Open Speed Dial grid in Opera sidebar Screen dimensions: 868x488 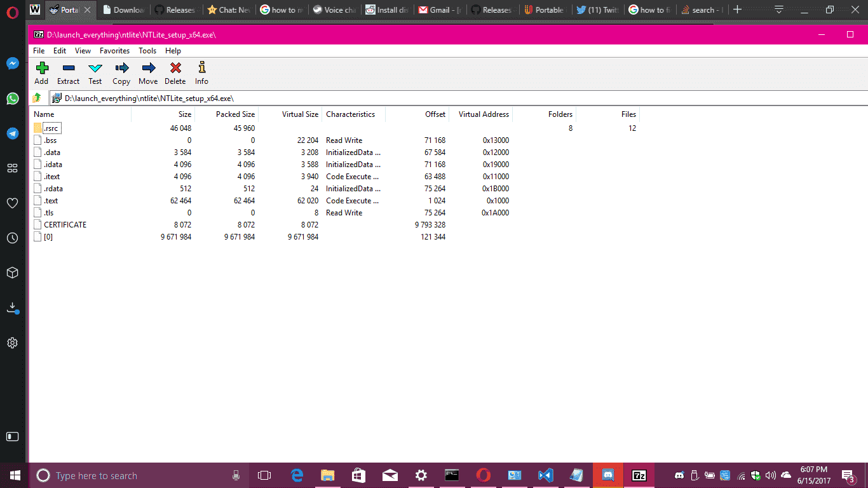[x=12, y=168]
